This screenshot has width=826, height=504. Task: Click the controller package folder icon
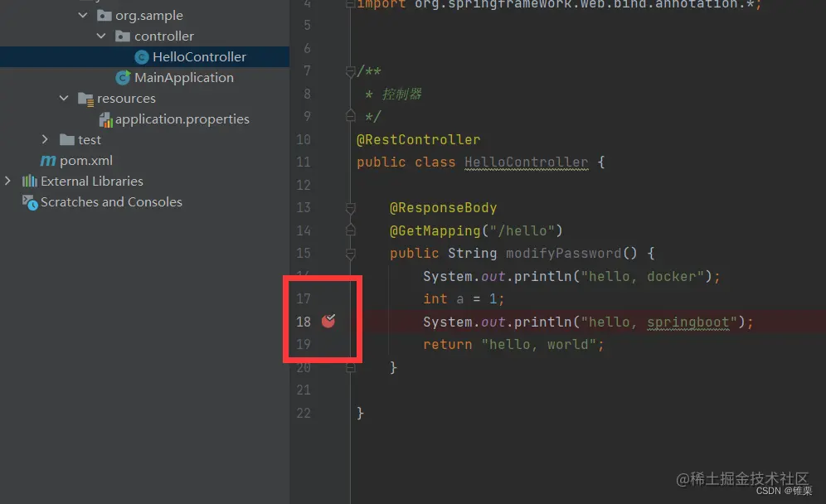[x=123, y=36]
